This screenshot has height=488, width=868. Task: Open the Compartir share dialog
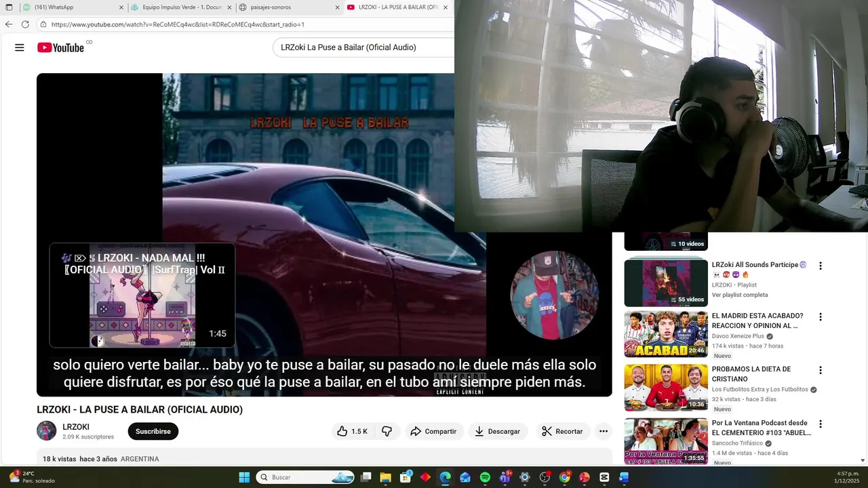click(x=434, y=431)
